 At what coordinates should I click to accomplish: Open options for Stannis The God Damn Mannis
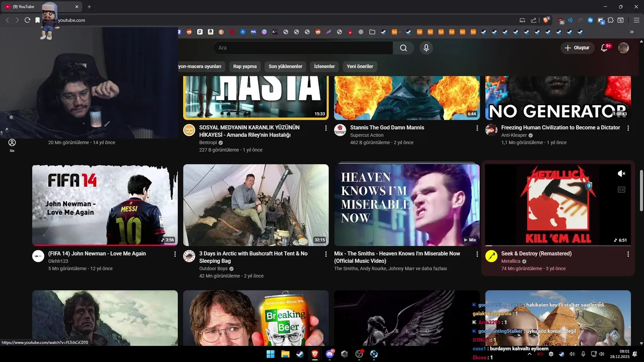[477, 128]
